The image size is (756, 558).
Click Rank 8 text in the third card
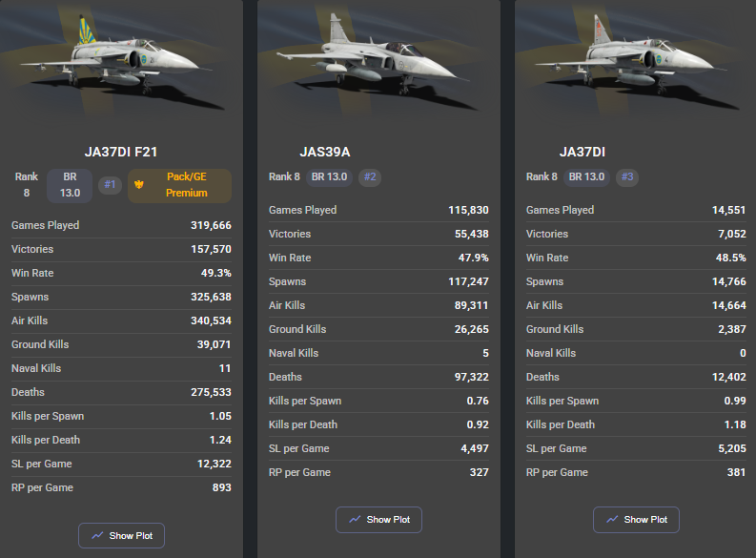(541, 176)
